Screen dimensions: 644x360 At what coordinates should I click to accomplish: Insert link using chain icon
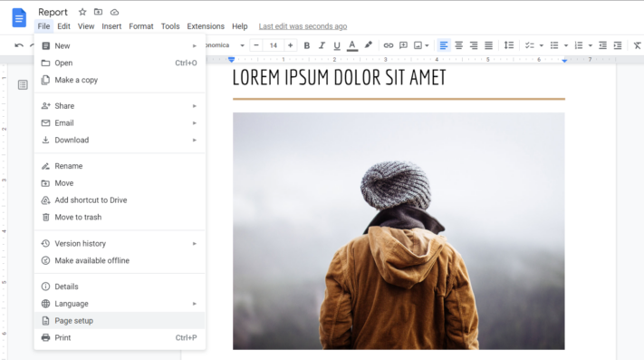[389, 45]
